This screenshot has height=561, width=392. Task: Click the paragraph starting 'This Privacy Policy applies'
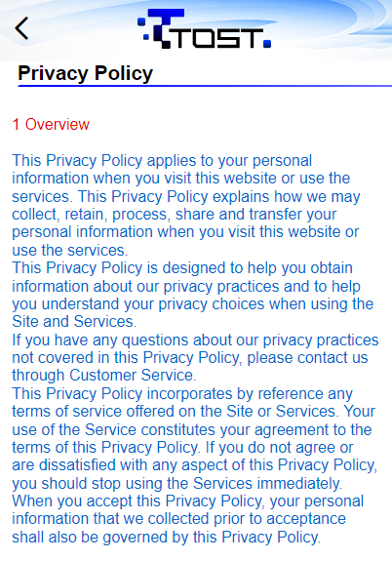coord(186,205)
